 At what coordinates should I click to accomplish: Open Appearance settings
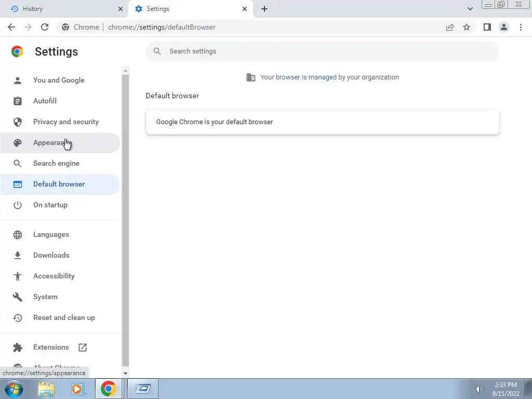tap(60, 142)
